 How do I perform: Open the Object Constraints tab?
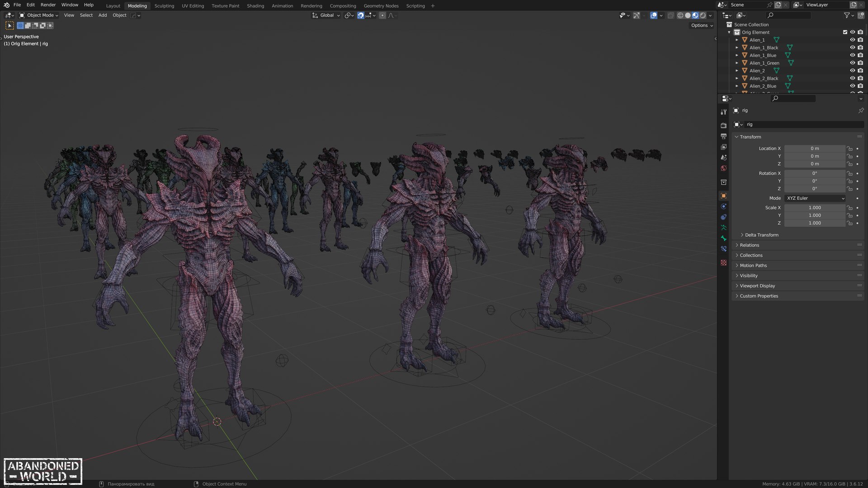(x=723, y=217)
